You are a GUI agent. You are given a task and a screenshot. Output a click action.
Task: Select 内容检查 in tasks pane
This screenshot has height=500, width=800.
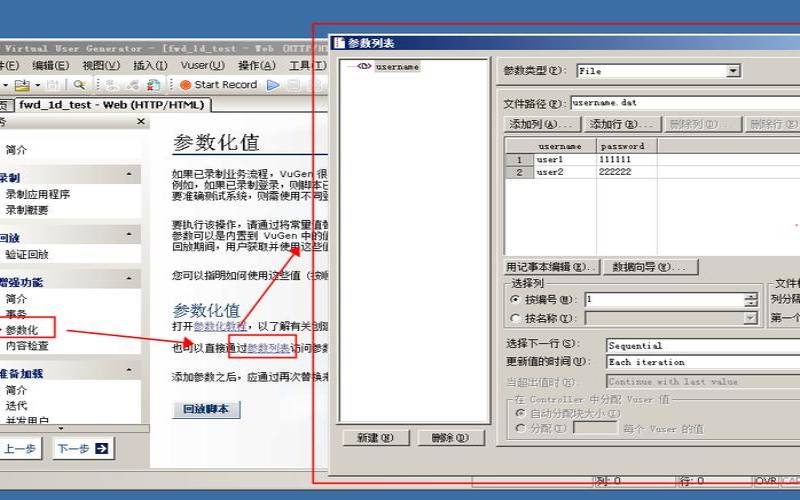(x=27, y=345)
